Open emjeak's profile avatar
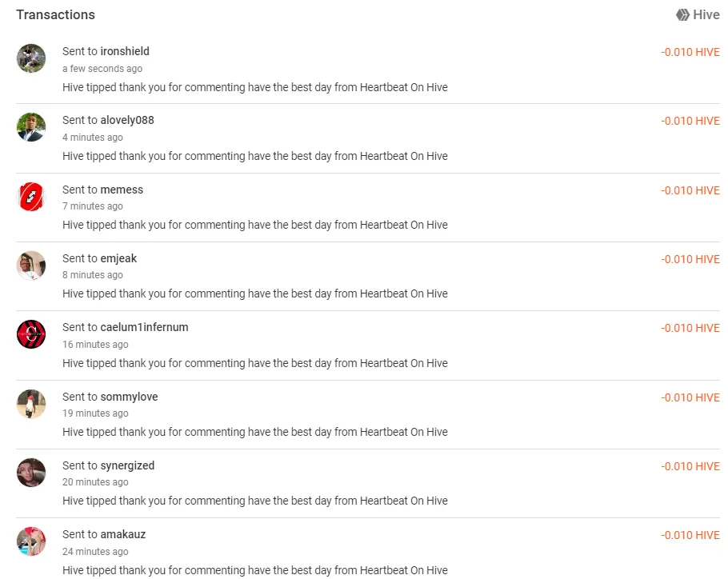Viewport: 728px width, 579px height. pyautogui.click(x=31, y=266)
